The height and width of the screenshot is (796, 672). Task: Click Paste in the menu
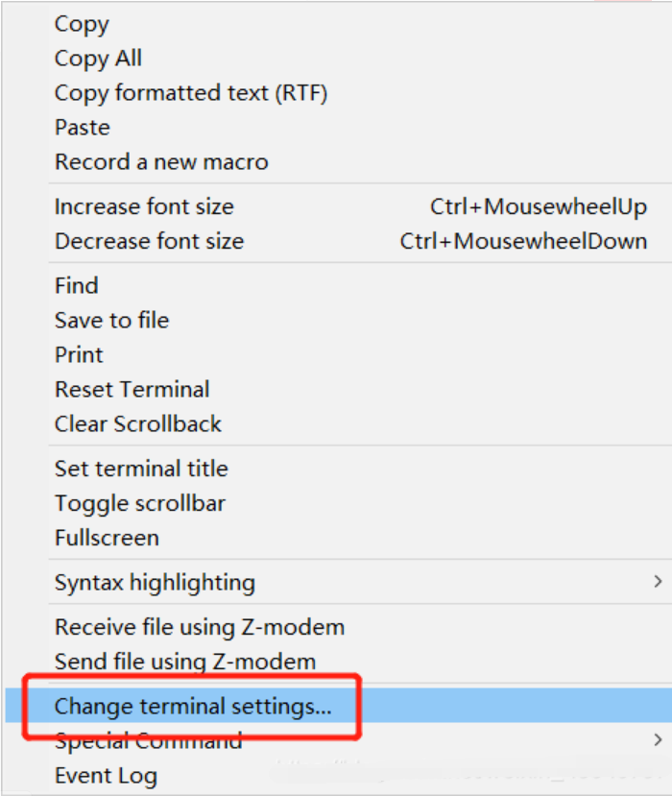(83, 128)
